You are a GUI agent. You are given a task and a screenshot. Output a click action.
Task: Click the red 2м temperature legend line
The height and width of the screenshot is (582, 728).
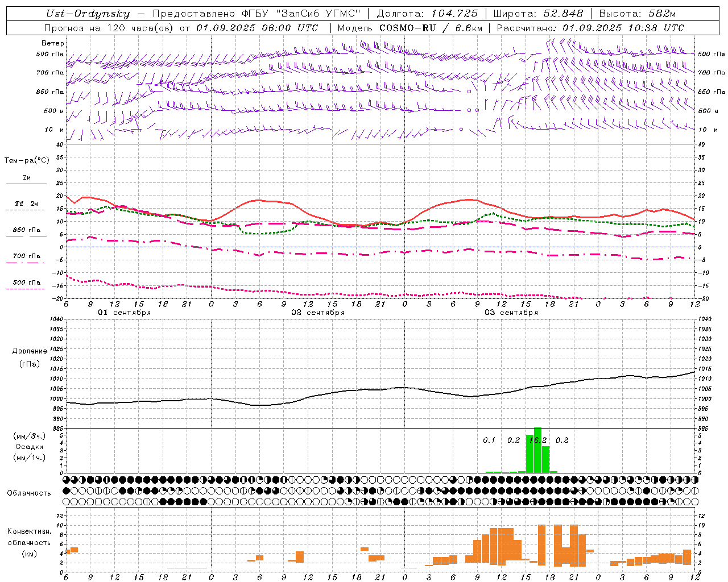tap(26, 184)
